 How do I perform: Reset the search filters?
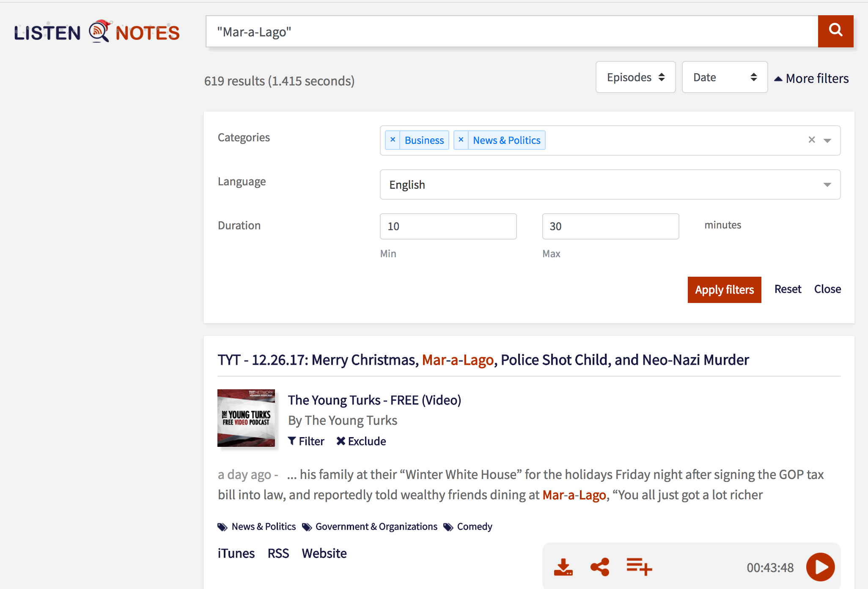pyautogui.click(x=788, y=289)
